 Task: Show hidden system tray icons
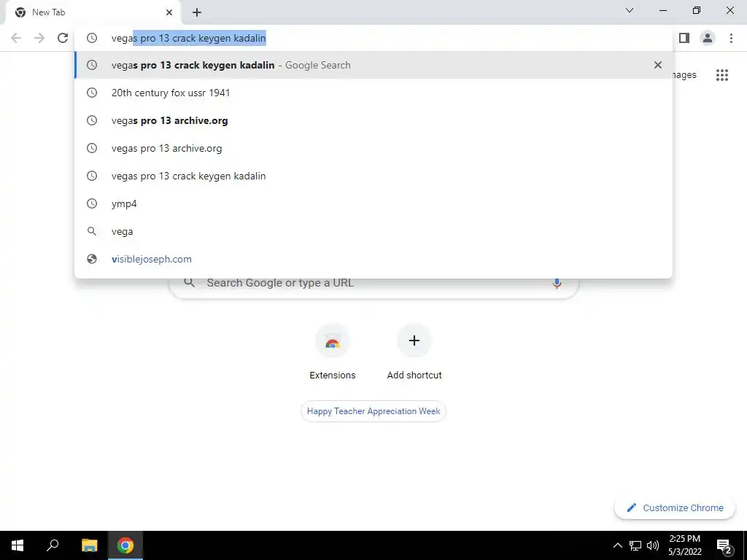pyautogui.click(x=617, y=545)
